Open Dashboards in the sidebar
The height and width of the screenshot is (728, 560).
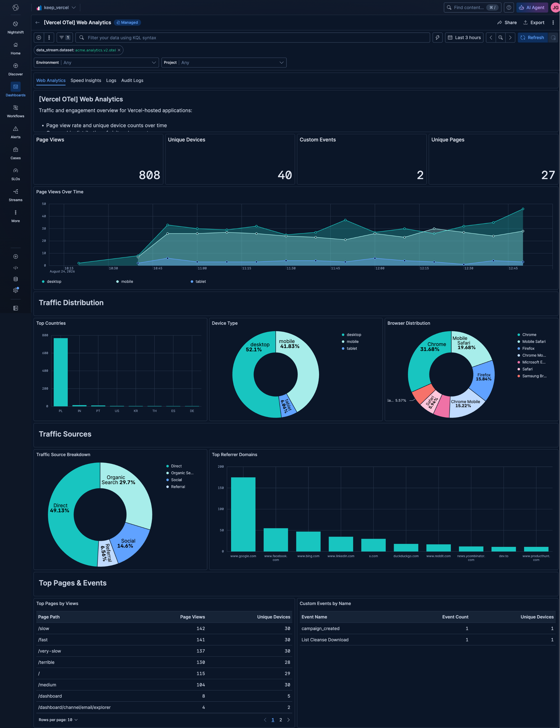click(15, 90)
